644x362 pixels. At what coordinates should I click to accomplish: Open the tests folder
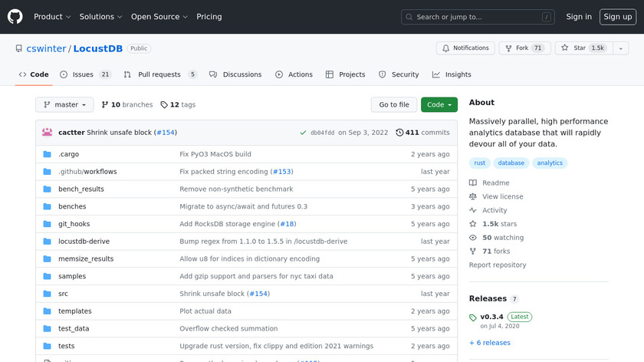67,346
